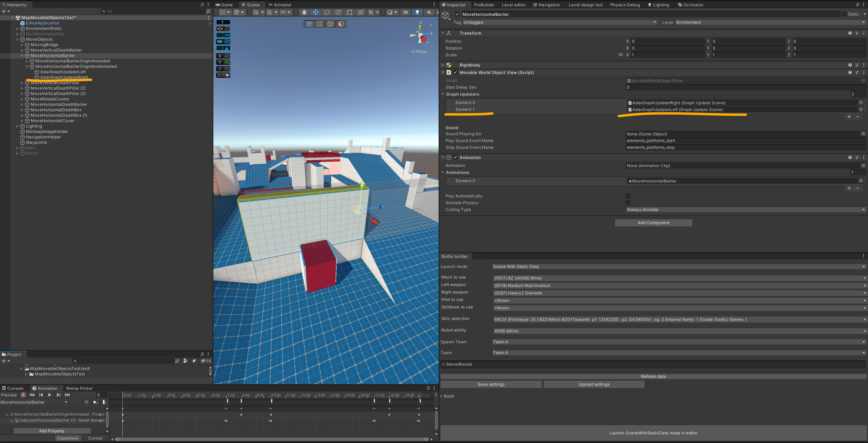Toggle ProGrids grid visibility eye
Viewport: 868px width, 443px height.
point(223,29)
